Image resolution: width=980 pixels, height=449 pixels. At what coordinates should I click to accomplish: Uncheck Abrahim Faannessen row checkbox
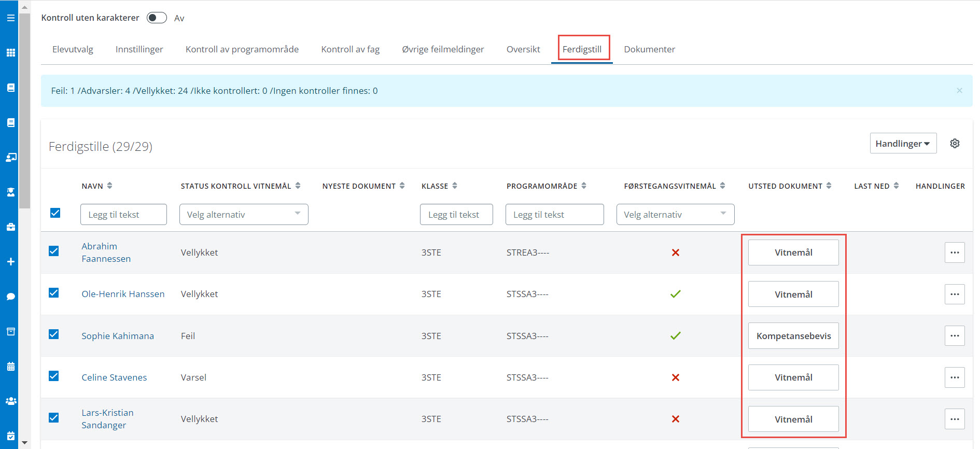pos(53,251)
